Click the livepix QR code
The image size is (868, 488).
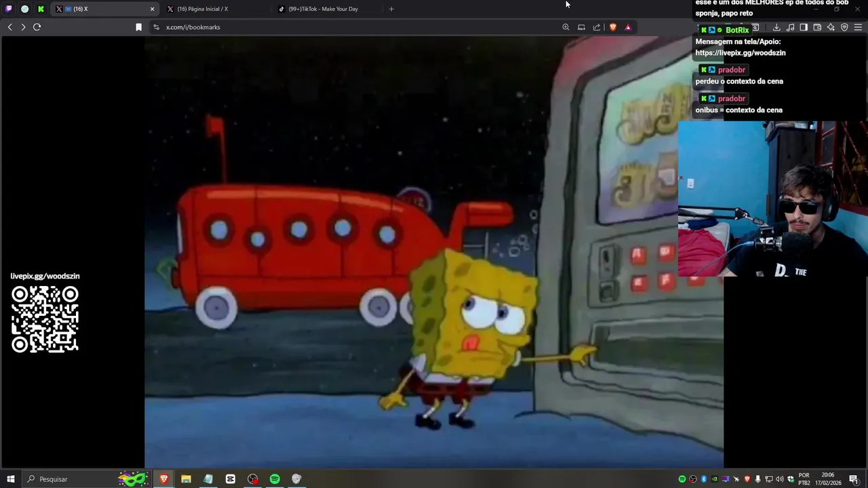click(45, 319)
